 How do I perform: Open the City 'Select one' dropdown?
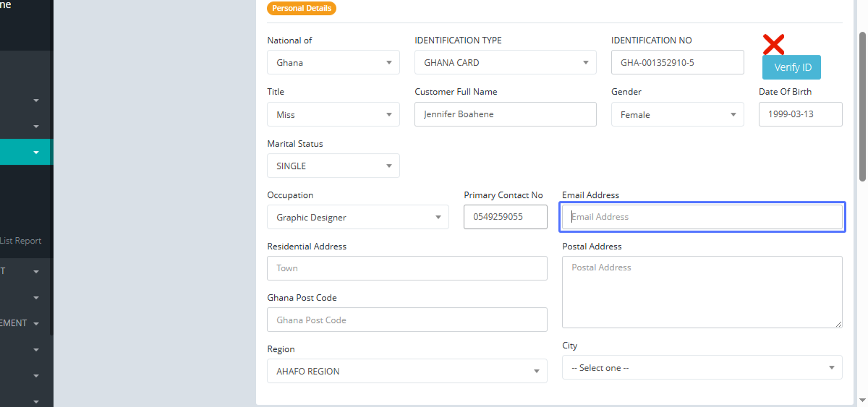(702, 367)
